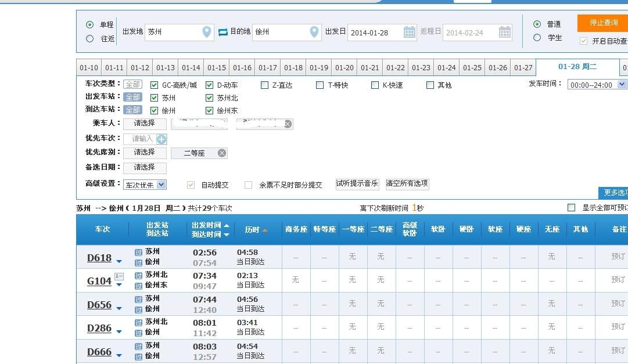Open 车次优先 advanced setting dropdown
The width and height of the screenshot is (628, 364).
tap(145, 185)
